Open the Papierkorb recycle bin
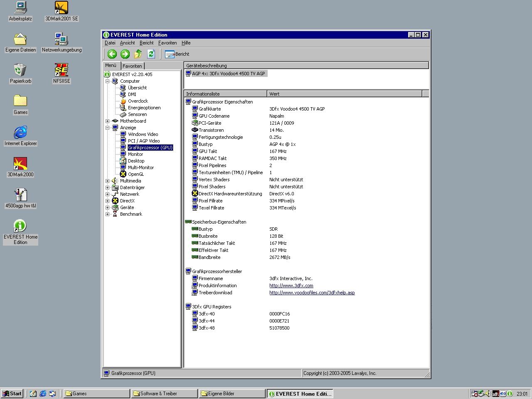 [x=20, y=74]
